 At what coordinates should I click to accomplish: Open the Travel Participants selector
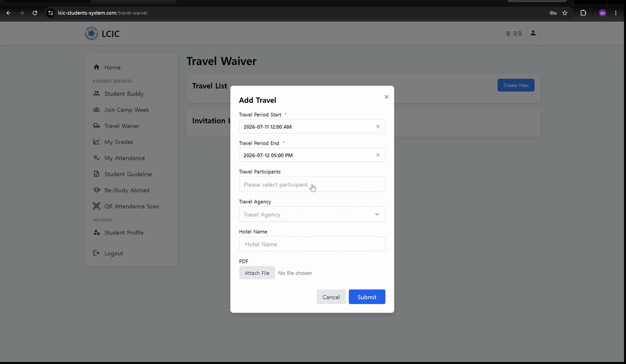tap(312, 184)
